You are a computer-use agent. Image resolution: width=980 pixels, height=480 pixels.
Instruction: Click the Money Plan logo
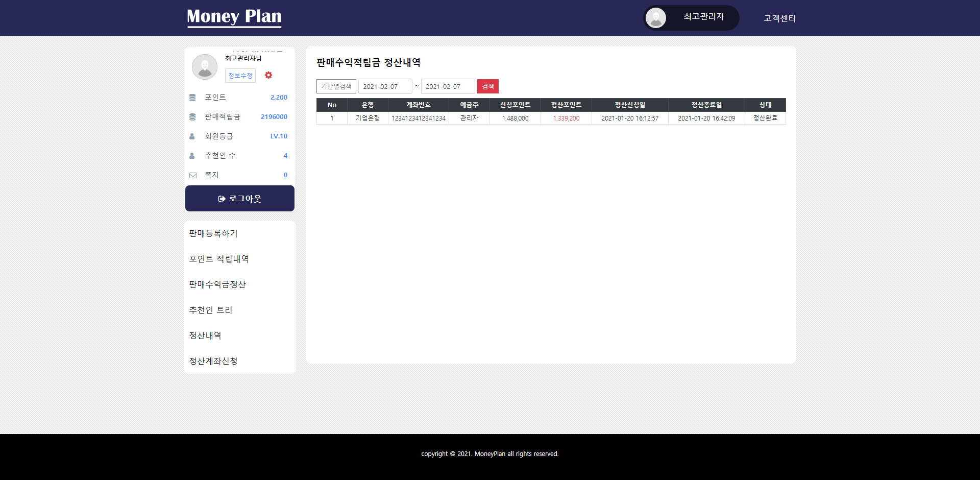coord(234,17)
